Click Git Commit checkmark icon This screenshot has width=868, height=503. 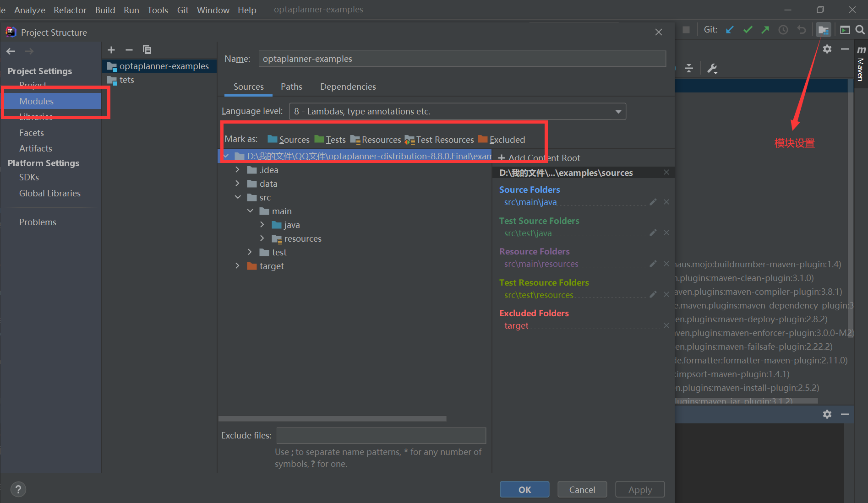(x=748, y=30)
